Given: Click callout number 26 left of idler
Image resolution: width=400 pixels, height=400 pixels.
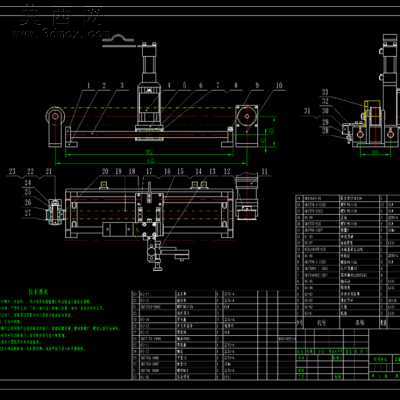Looking at the screenshot, I should click(x=28, y=202).
